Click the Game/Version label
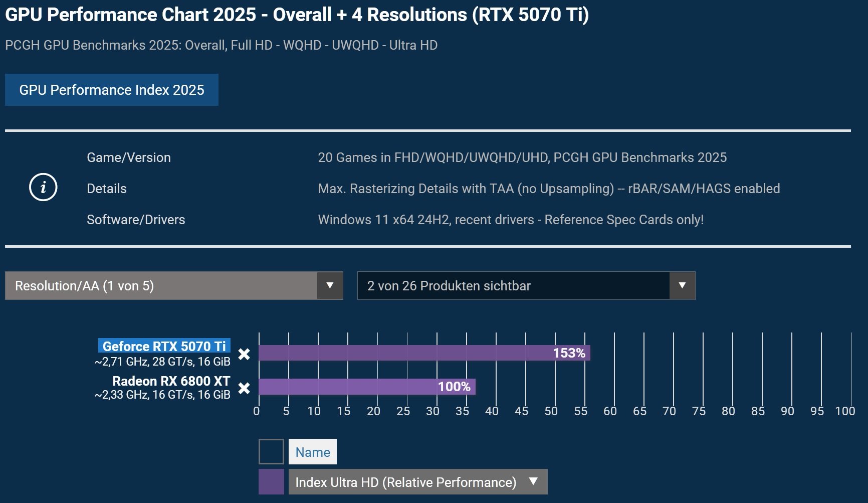The width and height of the screenshot is (868, 503). pos(129,157)
